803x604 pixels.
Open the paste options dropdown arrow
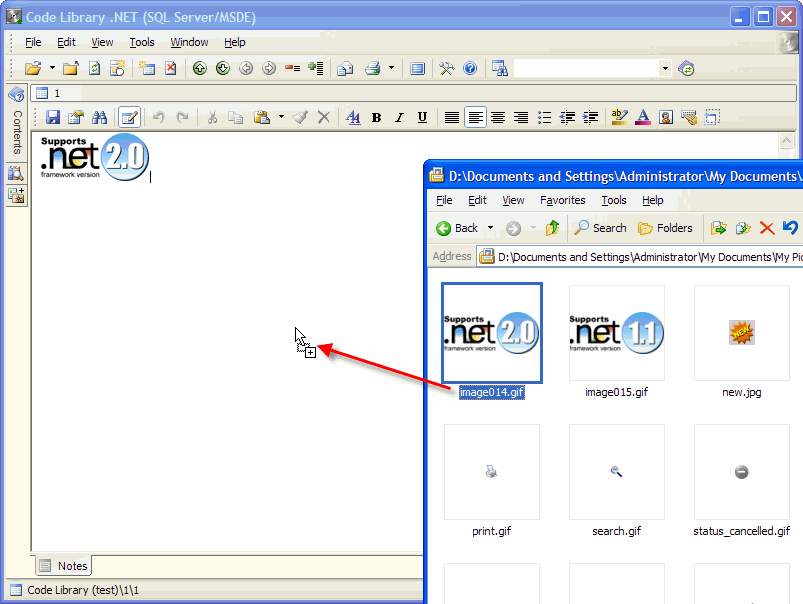pyautogui.click(x=281, y=117)
